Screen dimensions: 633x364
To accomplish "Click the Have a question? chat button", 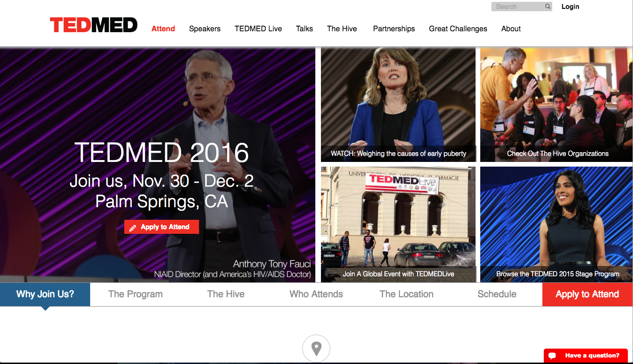I will [586, 356].
